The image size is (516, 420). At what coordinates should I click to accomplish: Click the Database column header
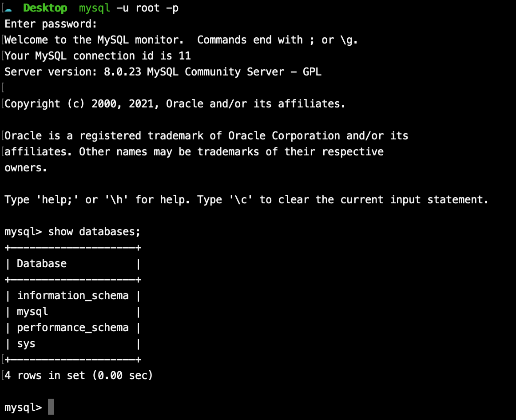[42, 264]
